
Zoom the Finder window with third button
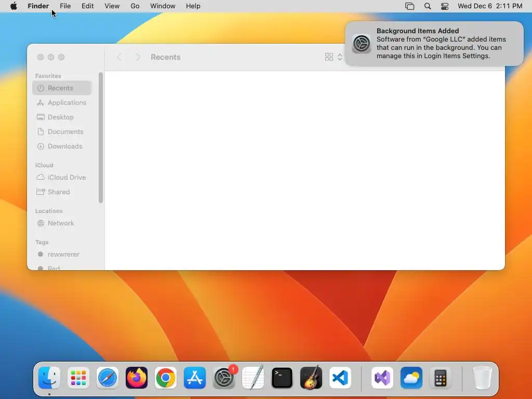pos(61,57)
